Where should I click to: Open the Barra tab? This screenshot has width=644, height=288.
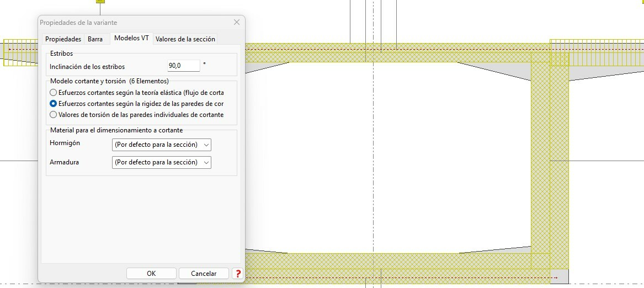point(95,39)
